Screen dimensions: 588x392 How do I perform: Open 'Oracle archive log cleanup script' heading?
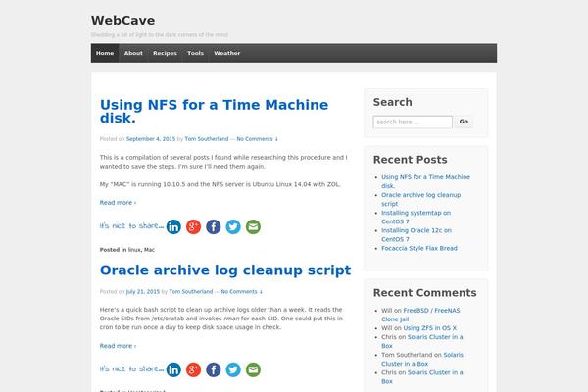pos(225,270)
